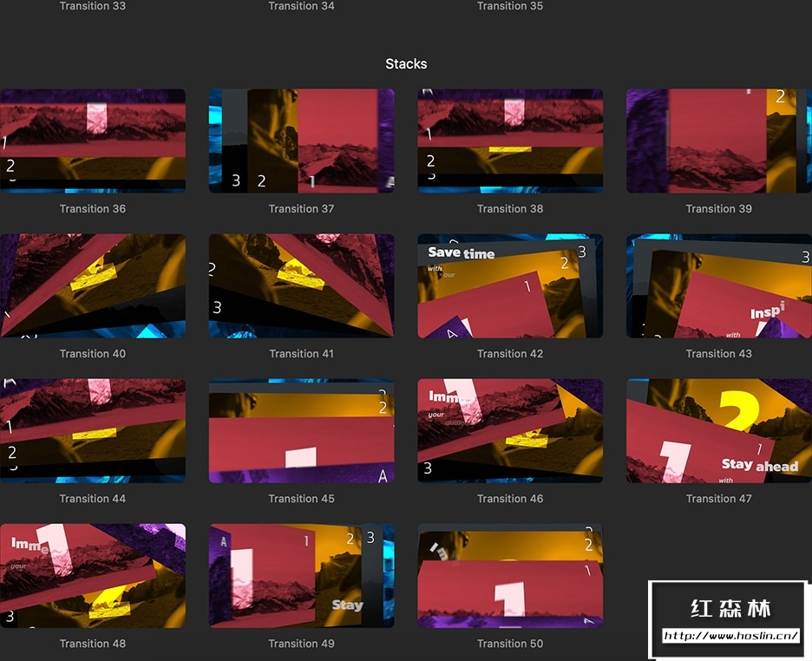Screen dimensions: 812x661
Task: Select the Transition 39 thumbnail
Action: pyautogui.click(x=719, y=141)
